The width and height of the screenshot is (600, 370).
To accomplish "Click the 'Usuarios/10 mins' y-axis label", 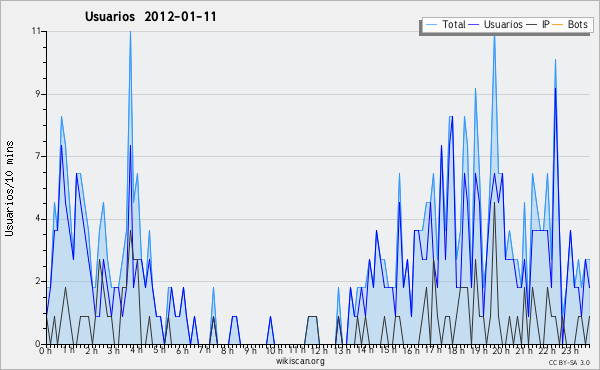I will tap(9, 188).
